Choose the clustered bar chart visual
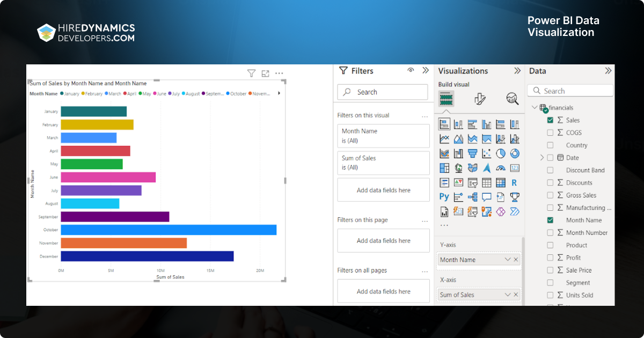 point(472,124)
